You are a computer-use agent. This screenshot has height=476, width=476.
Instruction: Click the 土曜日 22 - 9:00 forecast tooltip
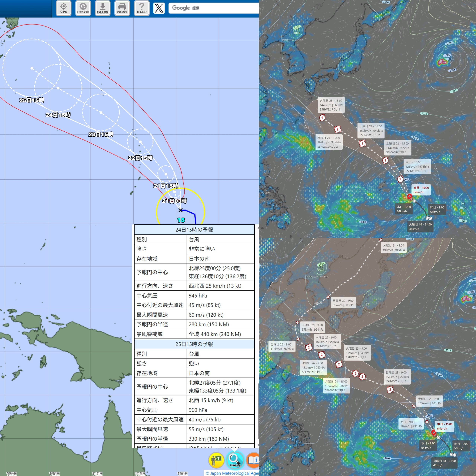pyautogui.click(x=430, y=401)
